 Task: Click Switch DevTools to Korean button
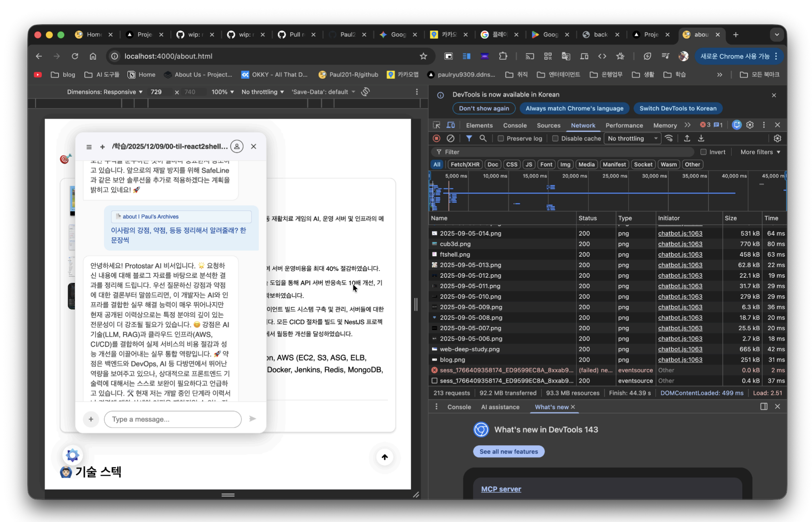[x=677, y=108]
